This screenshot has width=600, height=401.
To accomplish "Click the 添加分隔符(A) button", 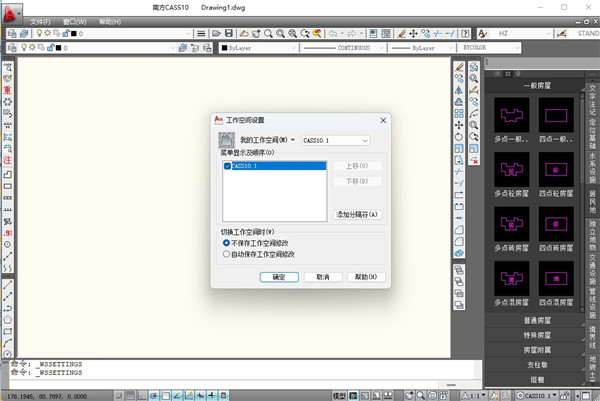I will [x=357, y=214].
